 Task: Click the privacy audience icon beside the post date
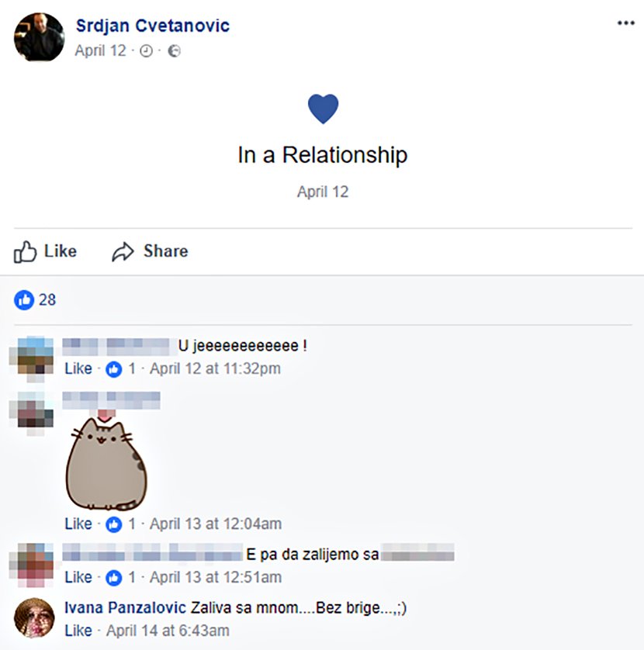[x=175, y=51]
